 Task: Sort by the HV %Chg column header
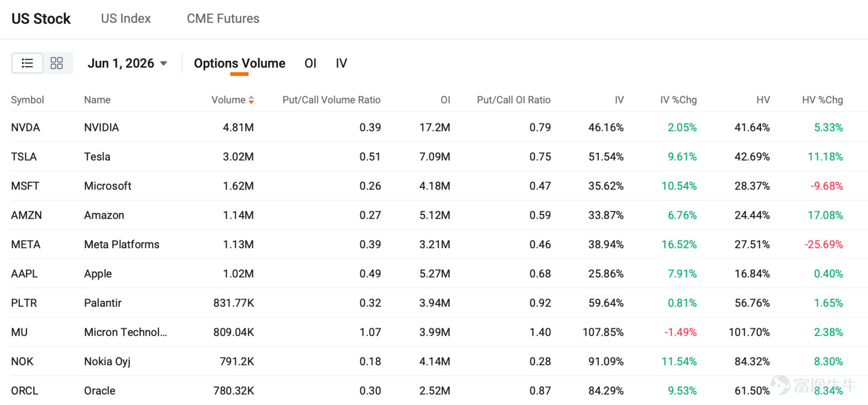pos(822,100)
